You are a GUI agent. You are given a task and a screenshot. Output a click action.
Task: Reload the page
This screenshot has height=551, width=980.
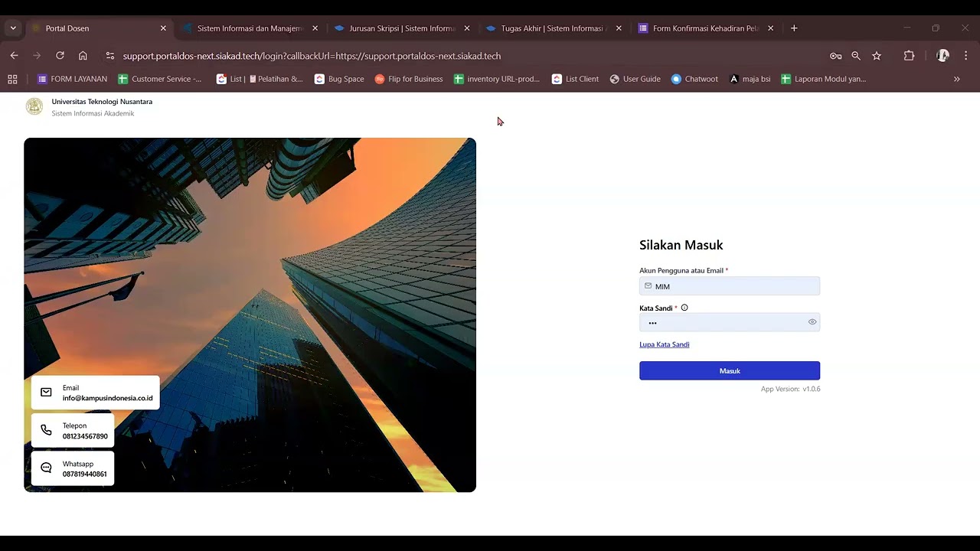tap(60, 56)
